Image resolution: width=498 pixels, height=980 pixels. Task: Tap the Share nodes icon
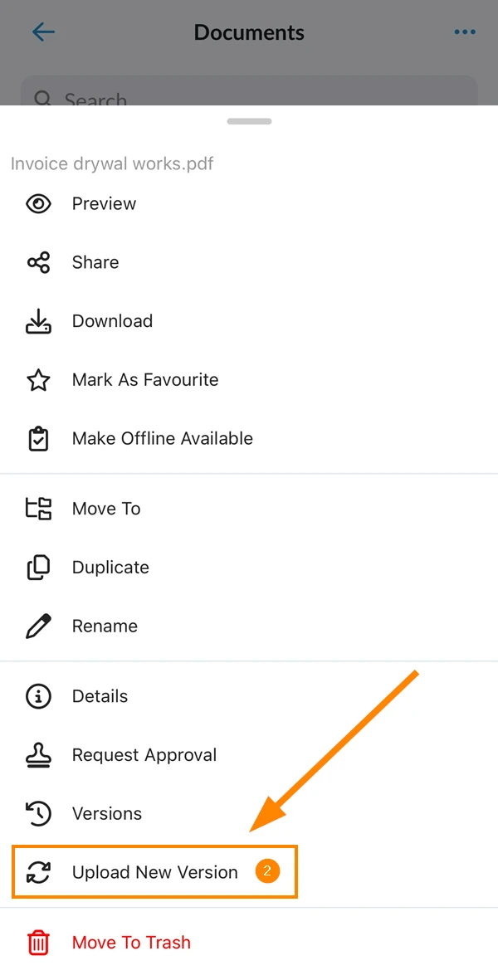[x=39, y=262]
